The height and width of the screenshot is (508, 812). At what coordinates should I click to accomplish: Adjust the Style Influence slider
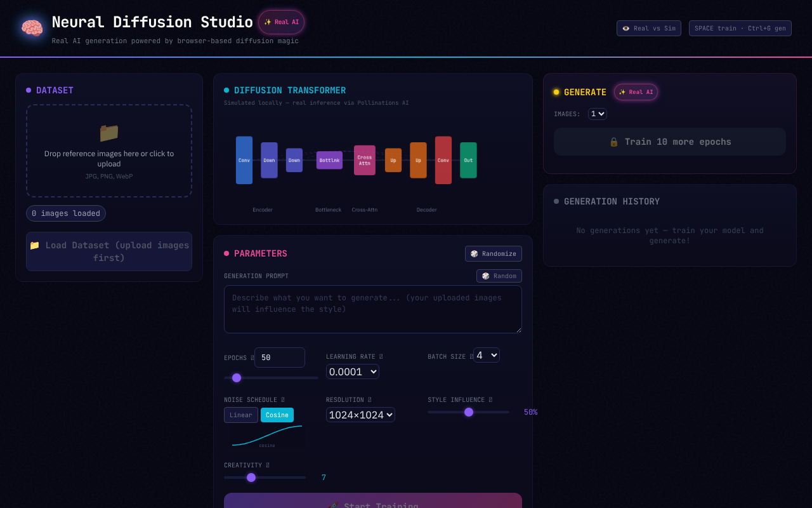(x=469, y=411)
